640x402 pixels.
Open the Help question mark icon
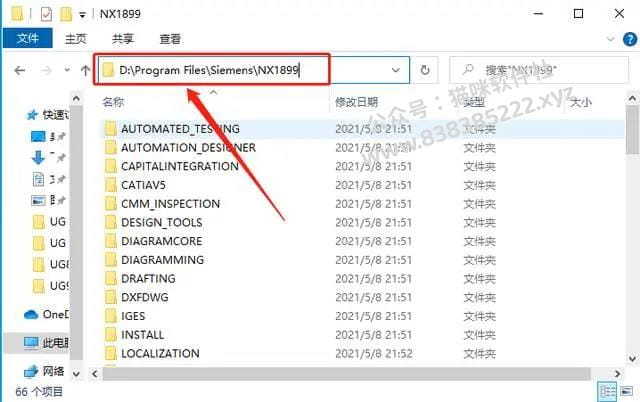point(630,39)
